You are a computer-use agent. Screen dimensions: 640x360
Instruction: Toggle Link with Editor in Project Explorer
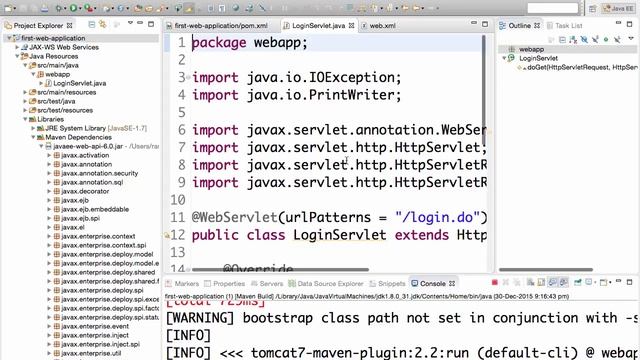pyautogui.click(x=102, y=25)
